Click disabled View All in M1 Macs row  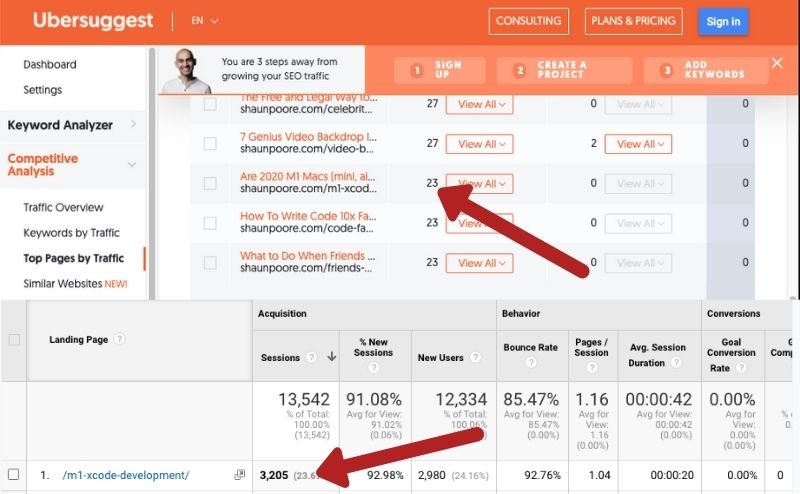[638, 184]
